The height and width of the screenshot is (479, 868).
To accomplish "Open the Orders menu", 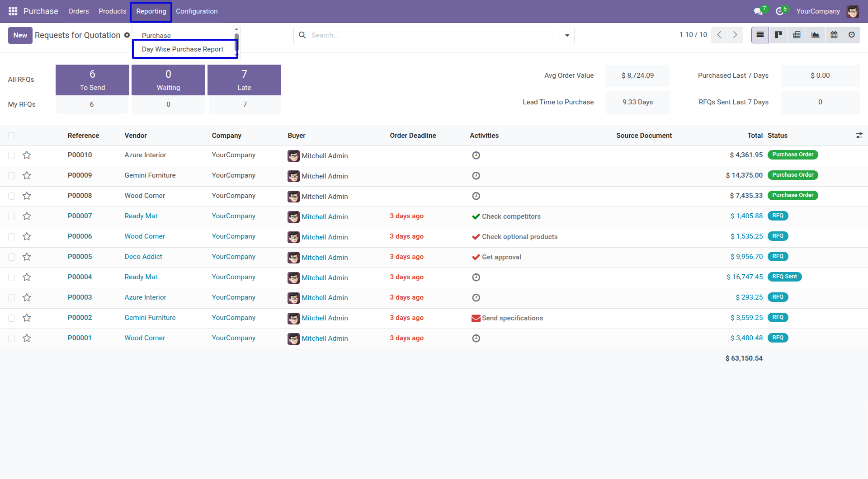I will click(79, 11).
